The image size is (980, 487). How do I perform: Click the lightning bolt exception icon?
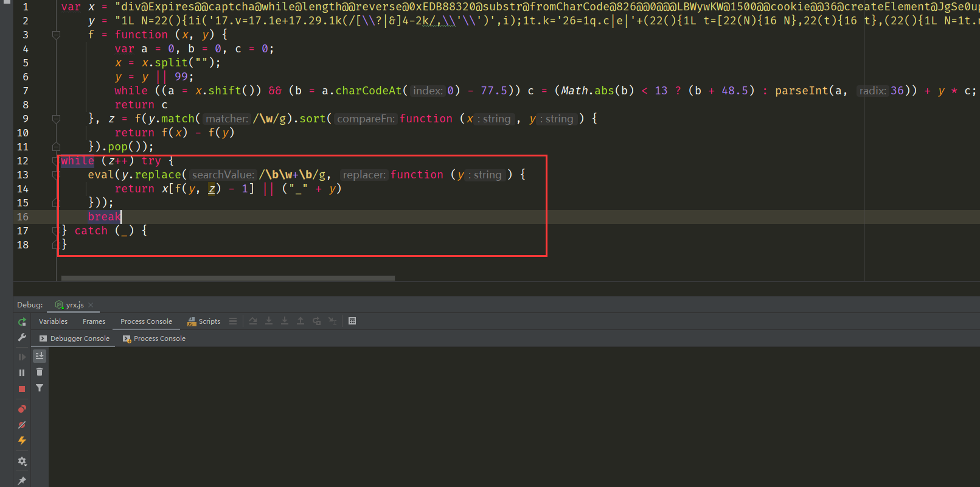tap(22, 441)
